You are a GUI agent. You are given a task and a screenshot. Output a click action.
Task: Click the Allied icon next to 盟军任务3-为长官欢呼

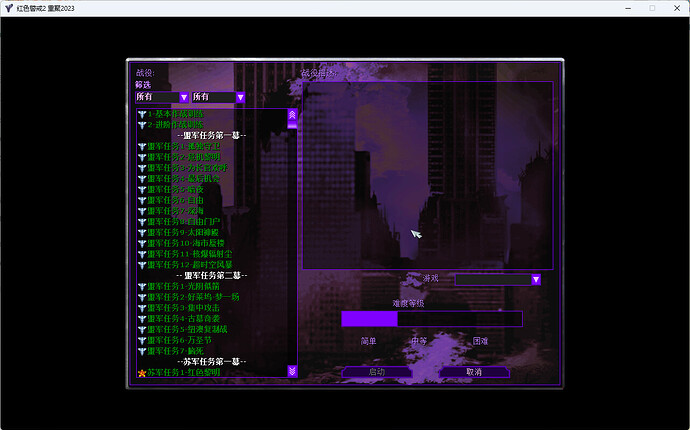(x=142, y=168)
